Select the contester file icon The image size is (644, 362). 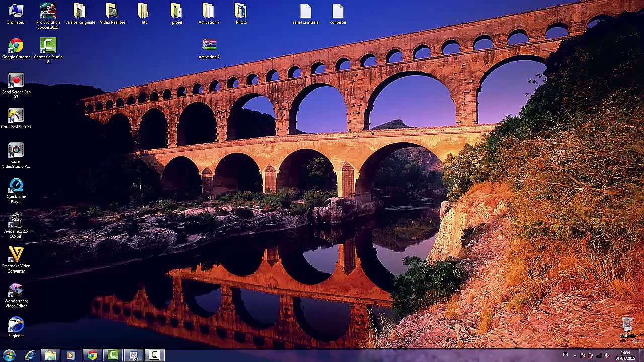[338, 14]
